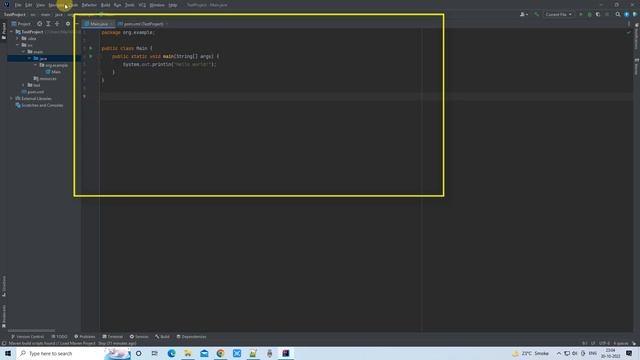This screenshot has width=640, height=360.
Task: Click the taskbar search box
Action: 73,353
